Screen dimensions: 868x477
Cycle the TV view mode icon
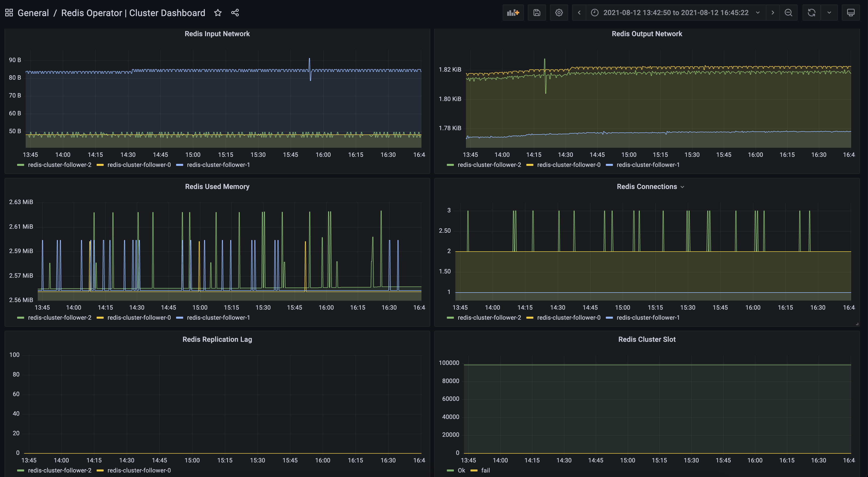point(850,13)
